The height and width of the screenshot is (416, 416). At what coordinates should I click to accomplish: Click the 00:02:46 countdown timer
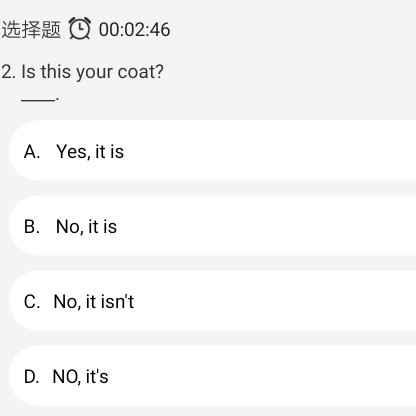click(135, 29)
